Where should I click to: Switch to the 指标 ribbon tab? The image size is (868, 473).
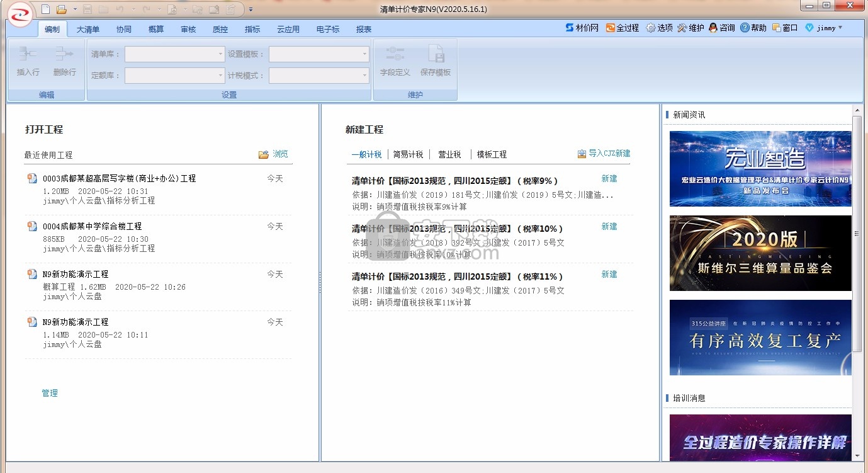pos(252,29)
